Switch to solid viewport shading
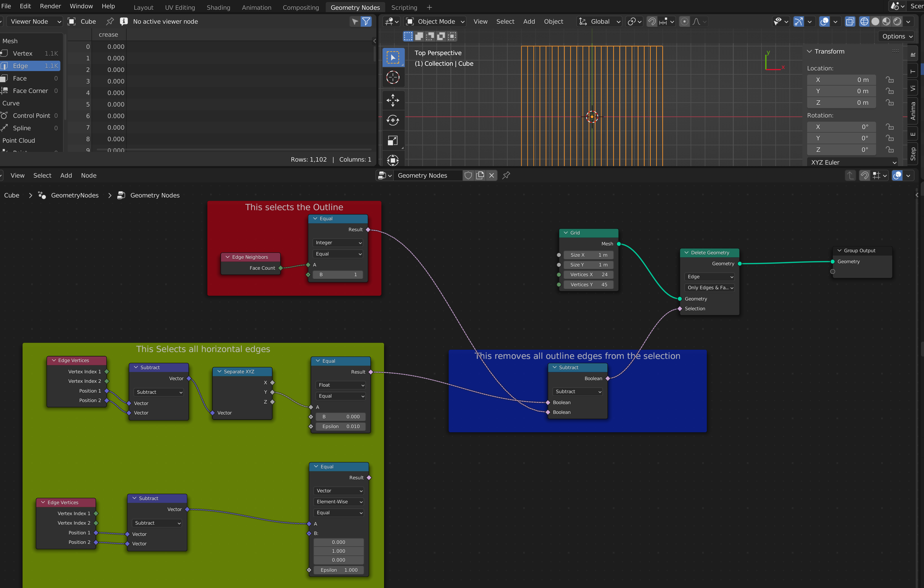Viewport: 924px width, 588px height. point(875,22)
